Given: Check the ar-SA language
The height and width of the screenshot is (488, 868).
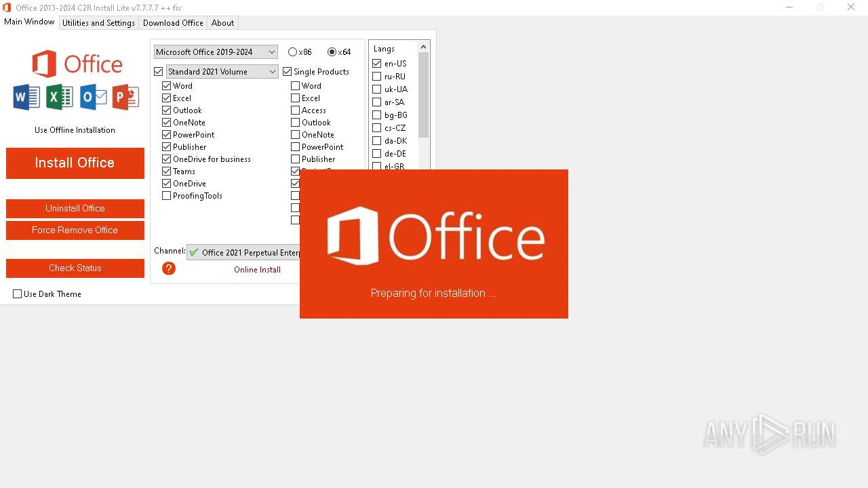Looking at the screenshot, I should [x=377, y=102].
